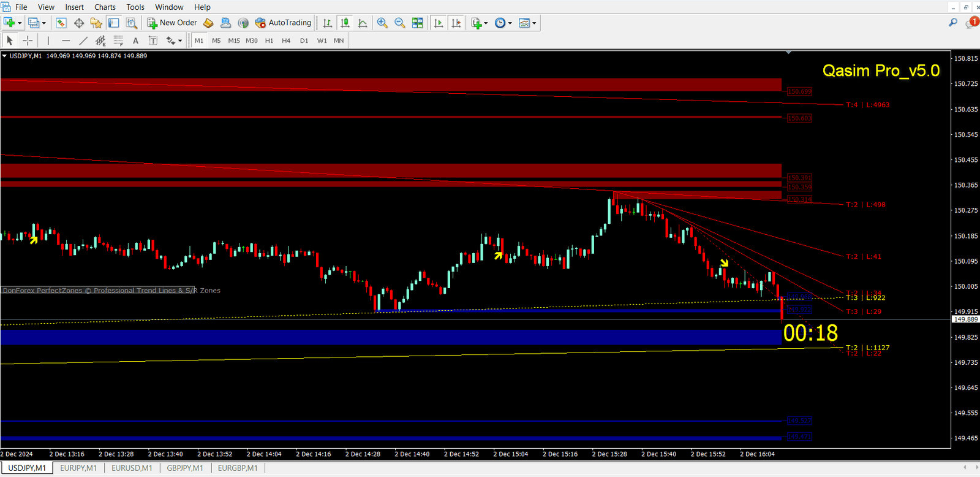Screen dimensions: 980x477
Task: Switch timeframe to M5
Action: coord(216,40)
